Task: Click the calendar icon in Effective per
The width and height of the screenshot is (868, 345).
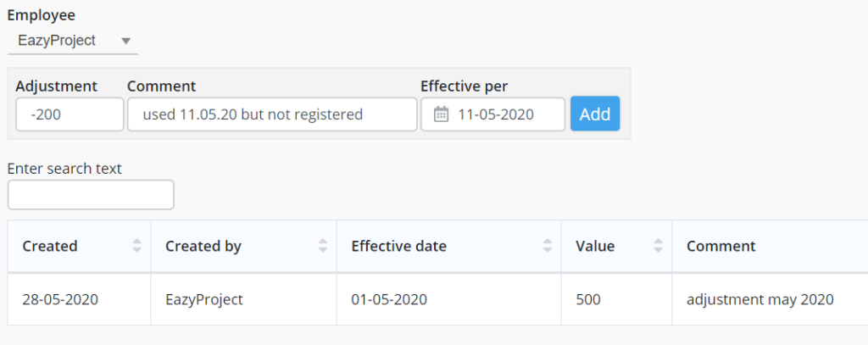Action: click(x=441, y=114)
